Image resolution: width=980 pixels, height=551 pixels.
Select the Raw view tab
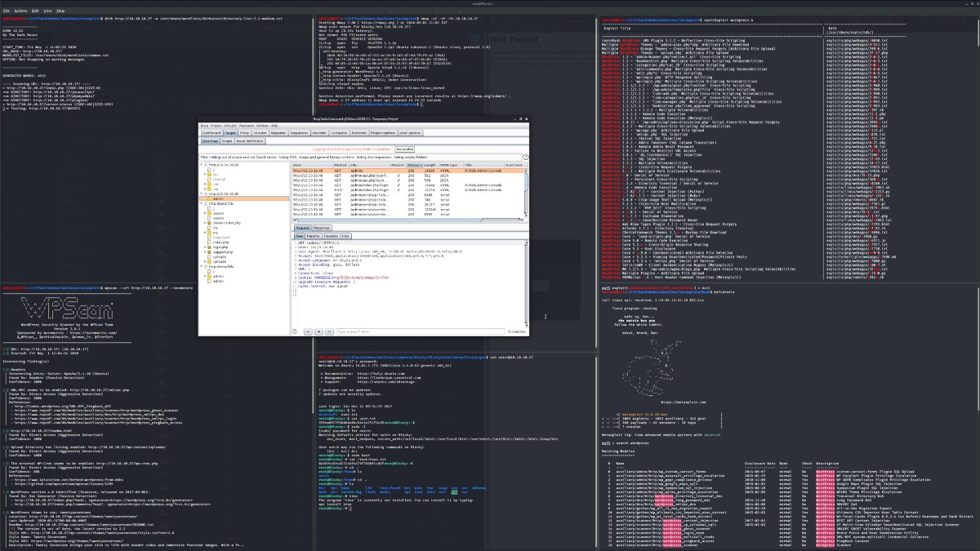pos(300,236)
